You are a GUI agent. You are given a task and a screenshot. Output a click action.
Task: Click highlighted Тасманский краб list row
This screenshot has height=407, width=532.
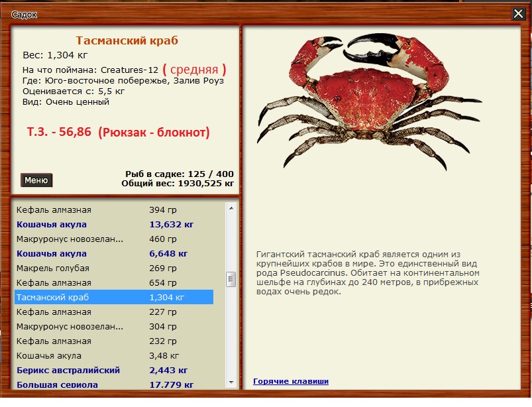(x=113, y=297)
